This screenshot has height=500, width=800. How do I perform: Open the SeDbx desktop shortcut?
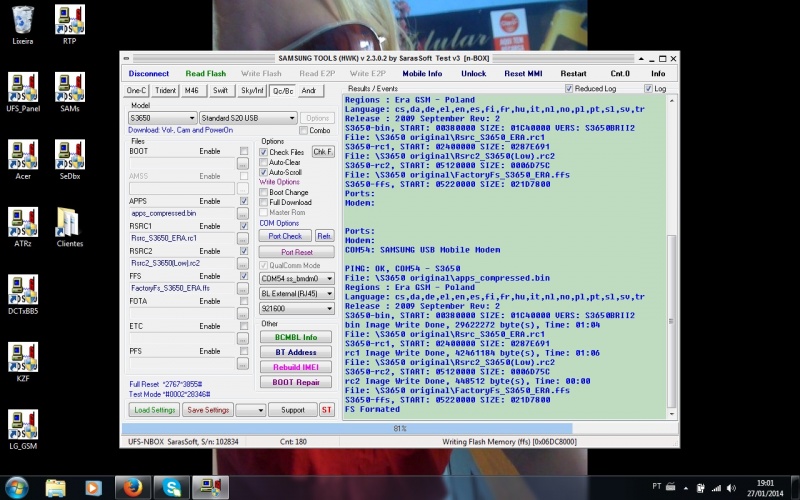[x=70, y=159]
